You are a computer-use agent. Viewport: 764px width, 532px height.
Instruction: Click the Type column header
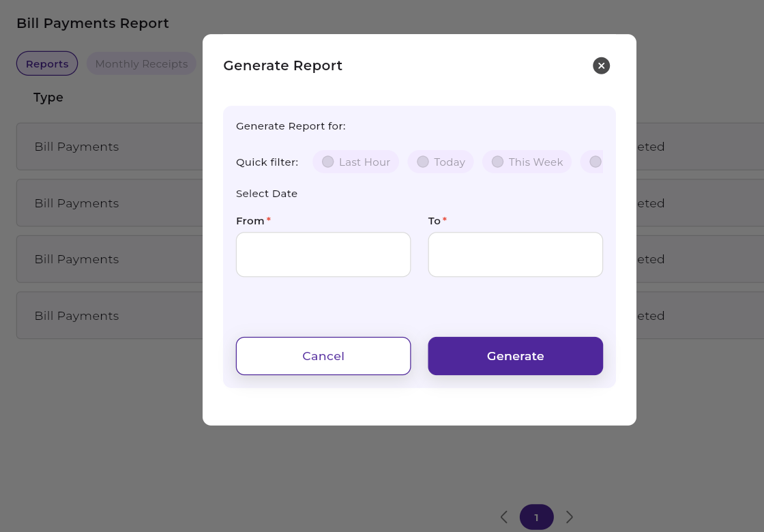(x=48, y=98)
